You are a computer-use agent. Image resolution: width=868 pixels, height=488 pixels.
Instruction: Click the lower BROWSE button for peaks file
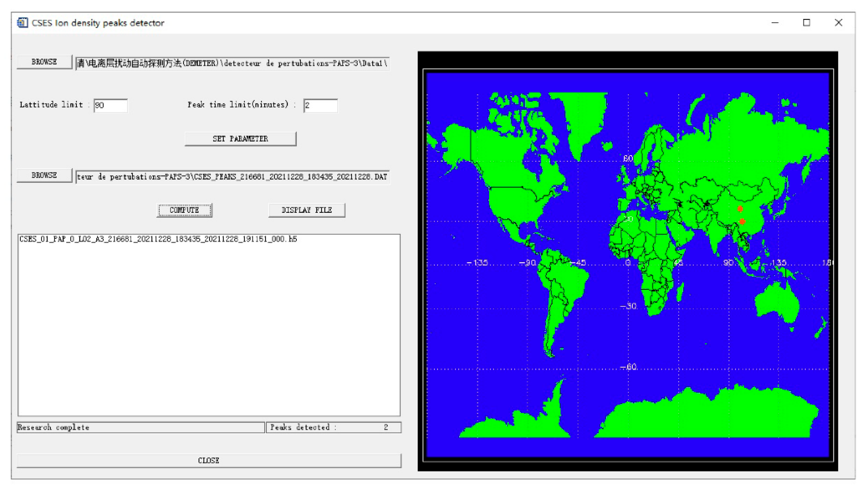click(43, 175)
